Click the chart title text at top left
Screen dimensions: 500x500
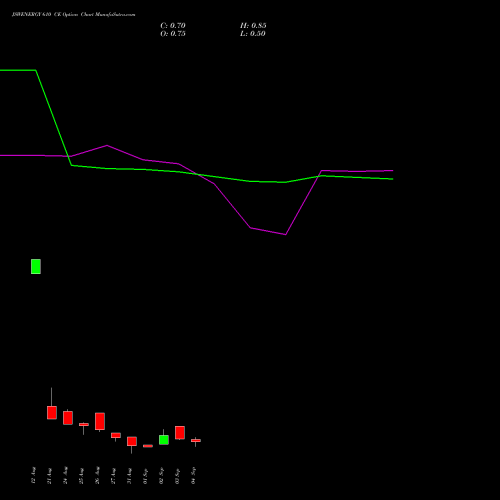(x=74, y=15)
